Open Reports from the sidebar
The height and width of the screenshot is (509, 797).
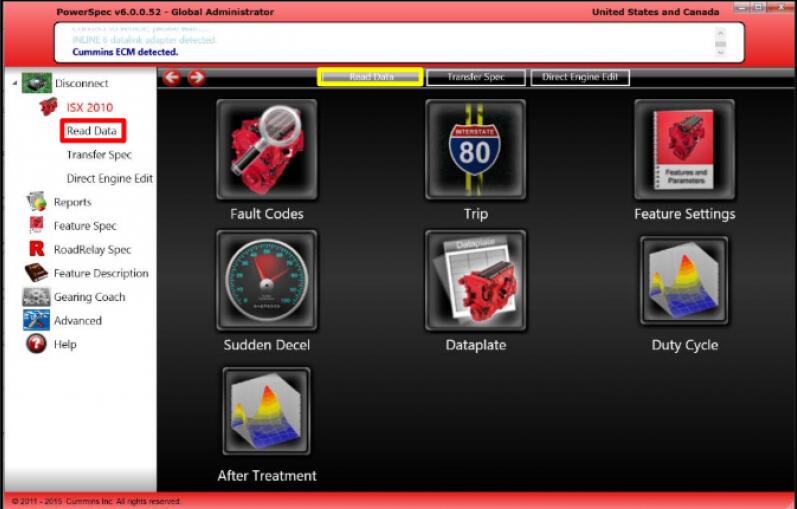(x=73, y=202)
